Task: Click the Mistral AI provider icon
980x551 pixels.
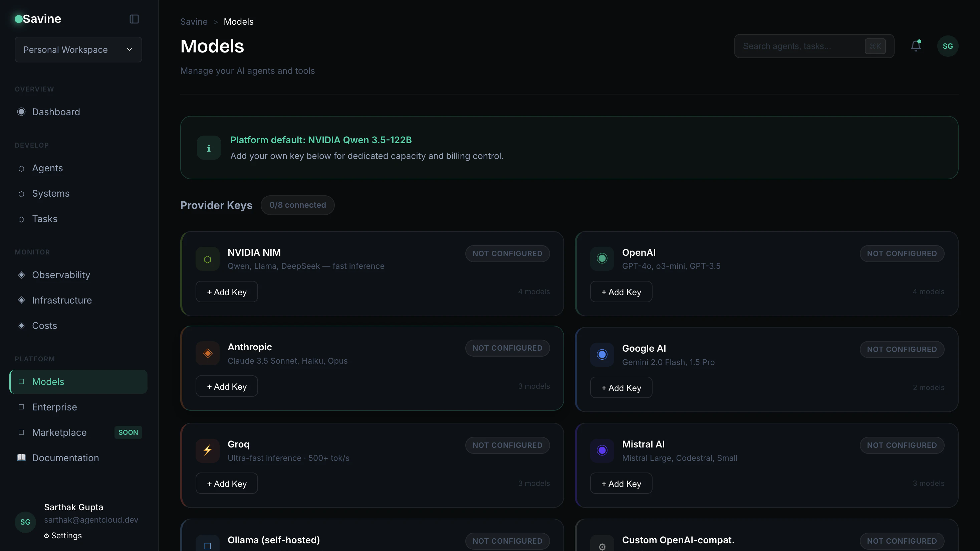Action: pos(602,450)
